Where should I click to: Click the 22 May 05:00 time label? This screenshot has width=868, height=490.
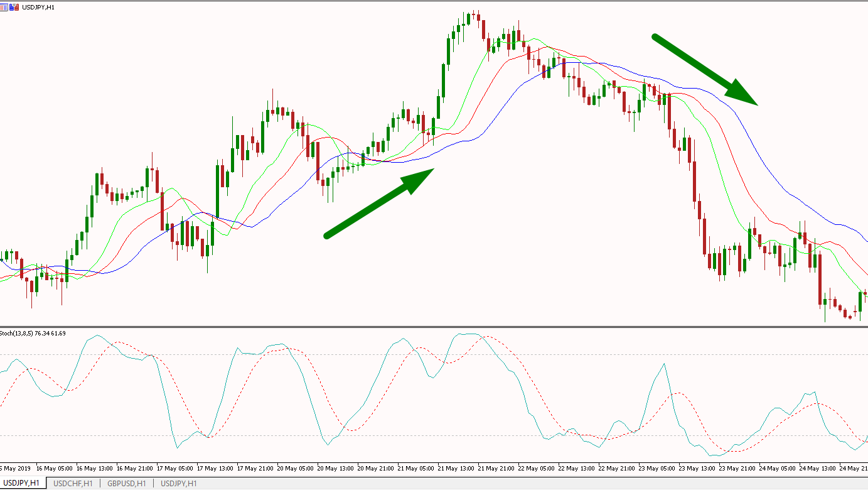pyautogui.click(x=537, y=469)
